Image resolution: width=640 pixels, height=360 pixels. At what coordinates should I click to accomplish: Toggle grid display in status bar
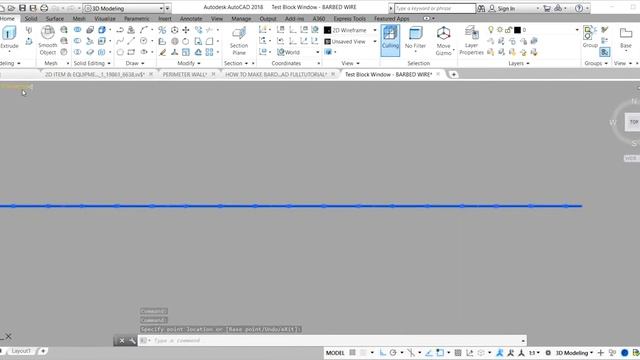click(x=352, y=353)
